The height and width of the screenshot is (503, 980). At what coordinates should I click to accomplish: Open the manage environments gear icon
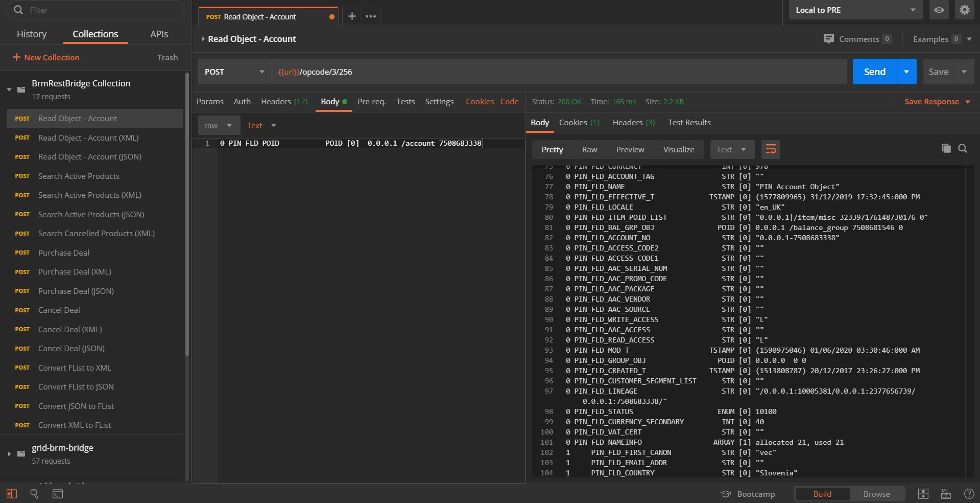tap(964, 10)
